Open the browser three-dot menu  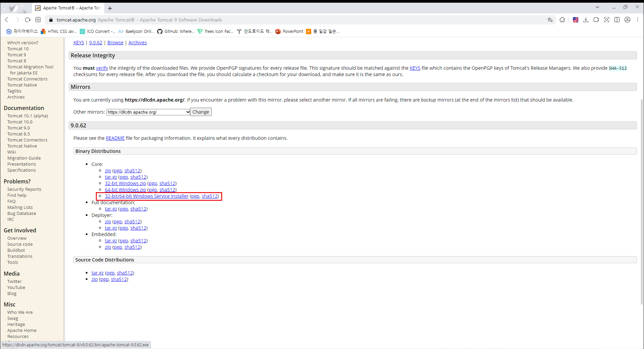[x=638, y=20]
